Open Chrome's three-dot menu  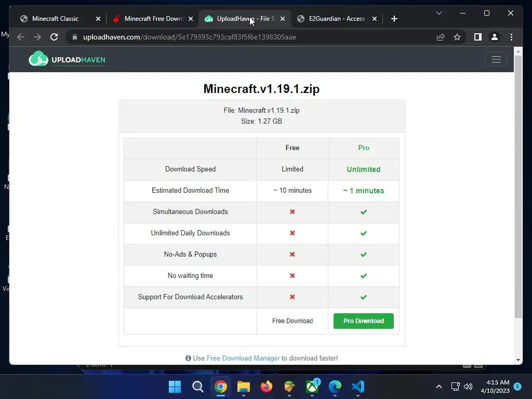coord(511,37)
